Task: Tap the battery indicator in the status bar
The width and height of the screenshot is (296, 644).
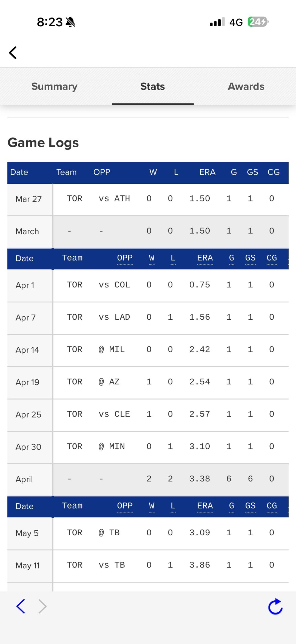Action: (x=258, y=22)
